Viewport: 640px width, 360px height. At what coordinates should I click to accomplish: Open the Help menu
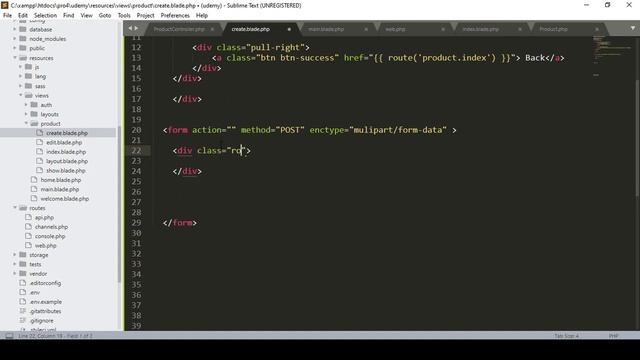202,15
